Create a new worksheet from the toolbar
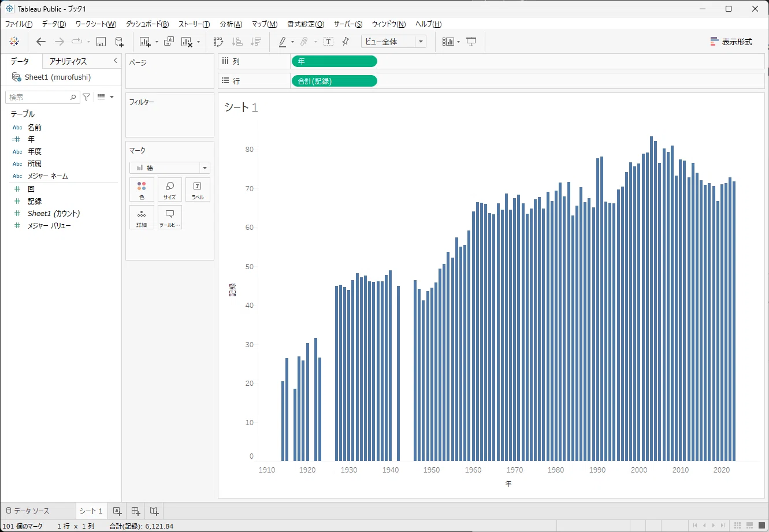 145,42
